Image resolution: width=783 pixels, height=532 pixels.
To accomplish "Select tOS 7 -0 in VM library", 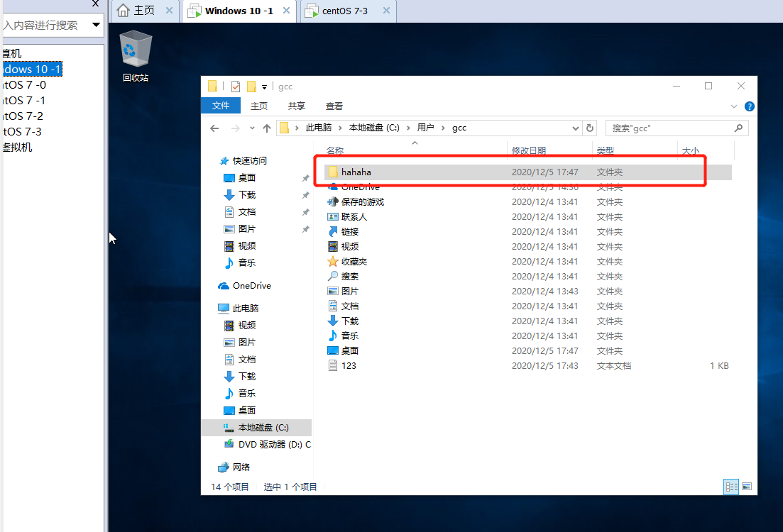I will tap(24, 85).
